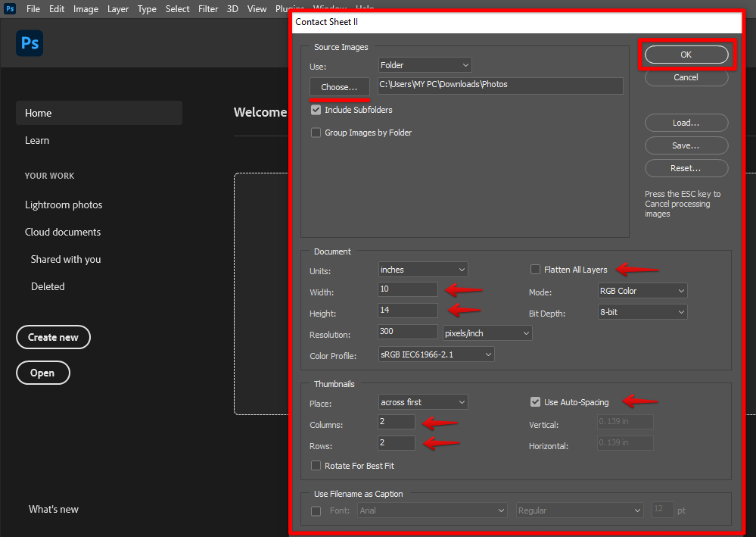Open the Place dropdown set to across first
756x537 pixels.
click(x=423, y=402)
